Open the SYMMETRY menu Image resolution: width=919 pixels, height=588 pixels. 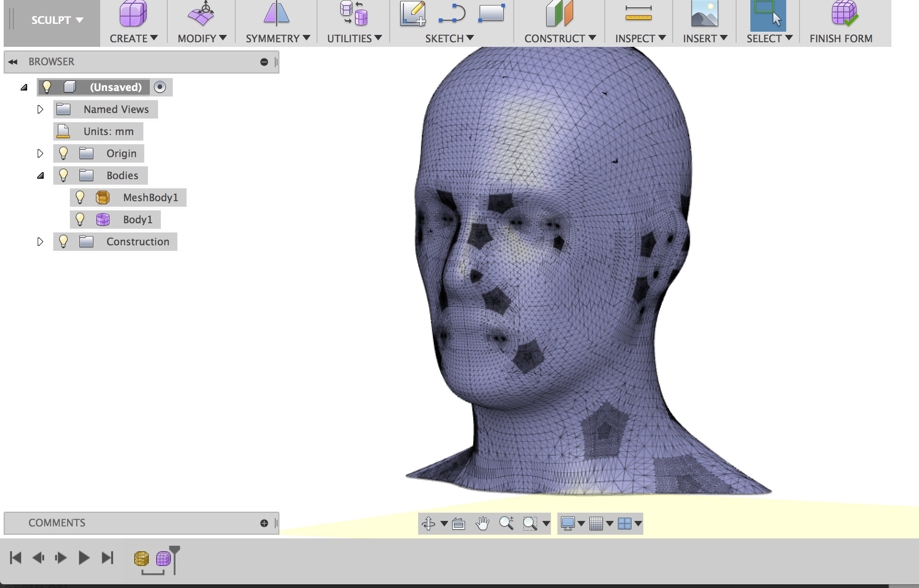pyautogui.click(x=278, y=39)
